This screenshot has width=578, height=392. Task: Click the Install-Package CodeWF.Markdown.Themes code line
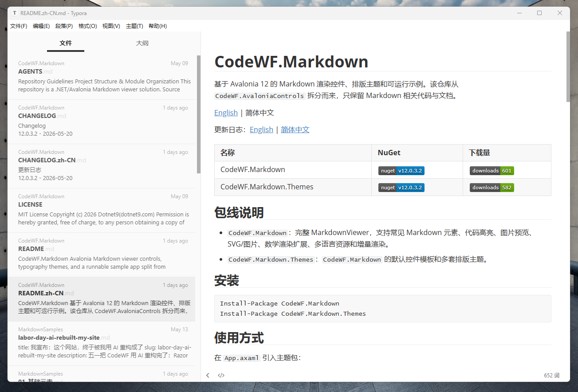coord(293,314)
